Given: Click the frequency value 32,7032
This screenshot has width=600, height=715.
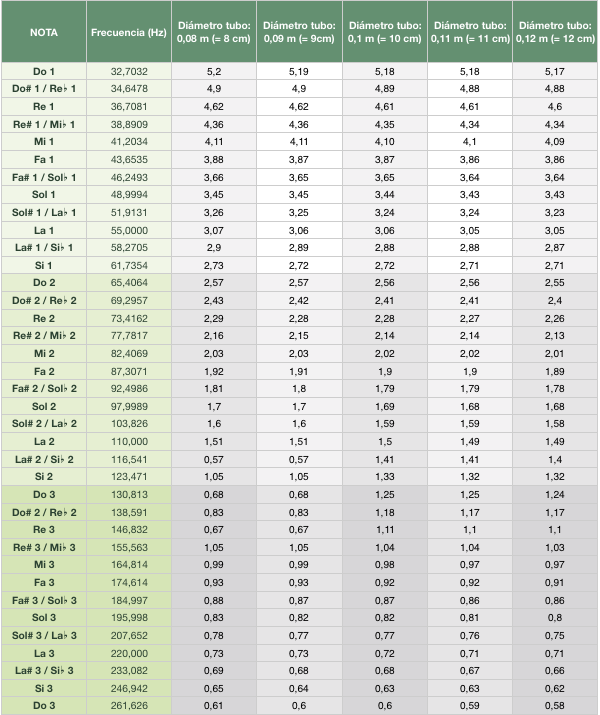Looking at the screenshot, I should (x=129, y=71).
